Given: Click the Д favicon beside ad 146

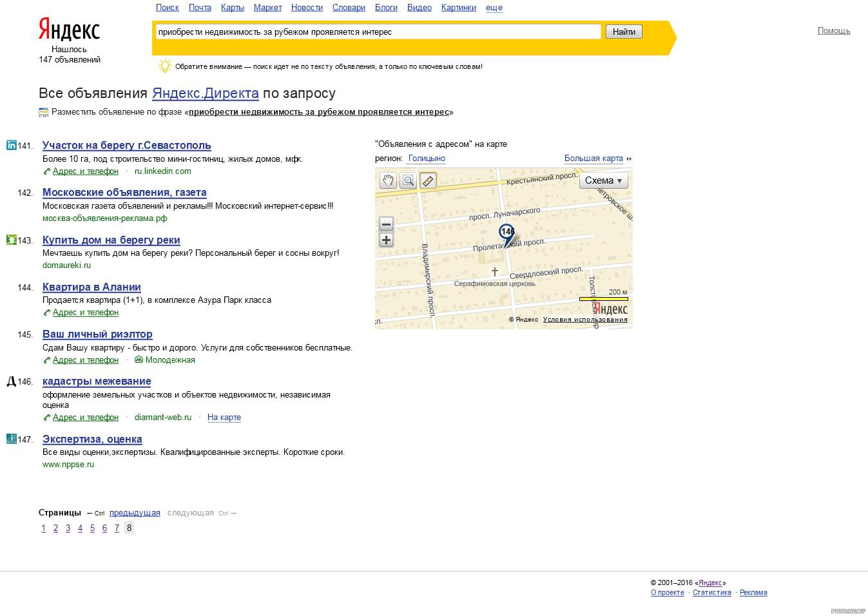Looking at the screenshot, I should [12, 381].
